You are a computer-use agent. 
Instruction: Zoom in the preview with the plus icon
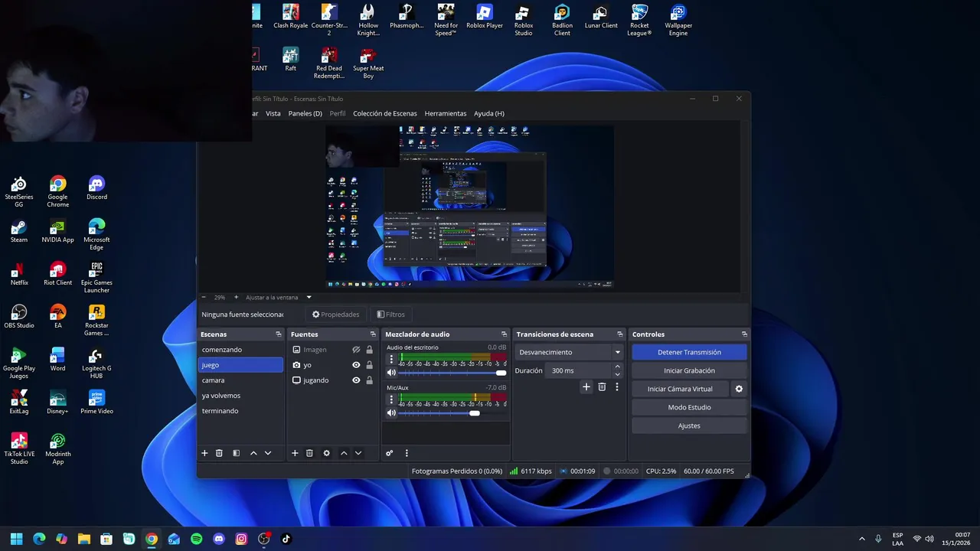tap(237, 297)
